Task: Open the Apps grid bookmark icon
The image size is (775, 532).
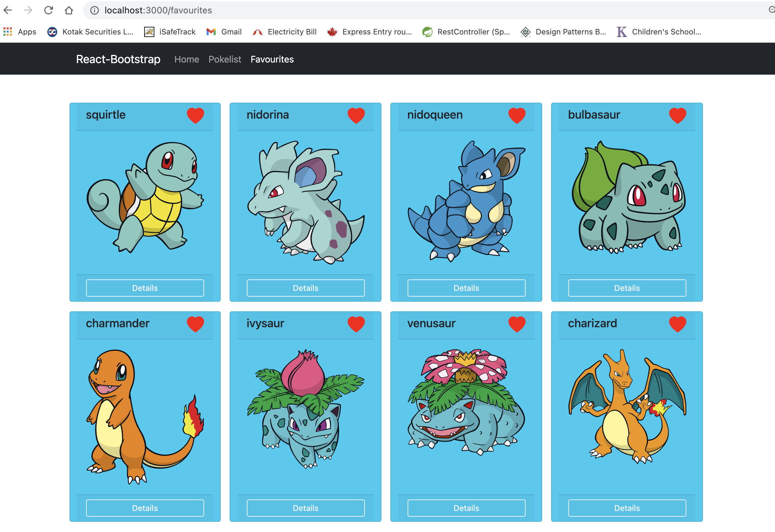Action: tap(8, 32)
